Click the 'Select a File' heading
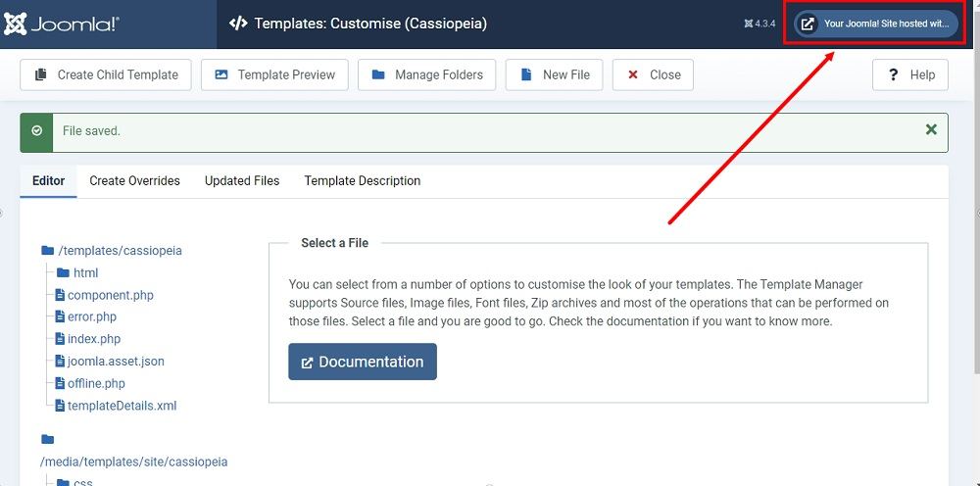The width and height of the screenshot is (980, 486). pos(334,243)
